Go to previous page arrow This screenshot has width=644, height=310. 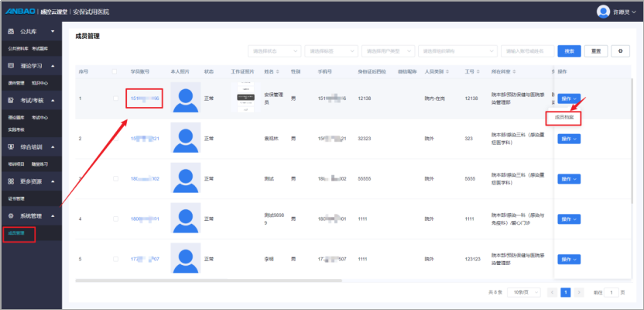552,292
